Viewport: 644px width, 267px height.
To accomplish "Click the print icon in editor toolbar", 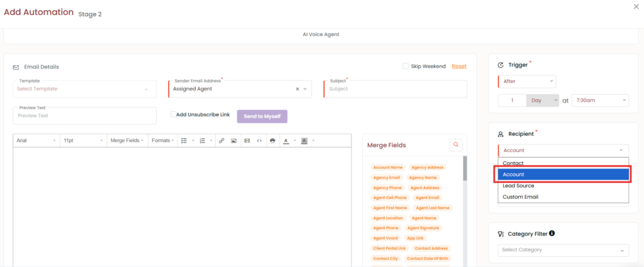I will click(x=273, y=140).
